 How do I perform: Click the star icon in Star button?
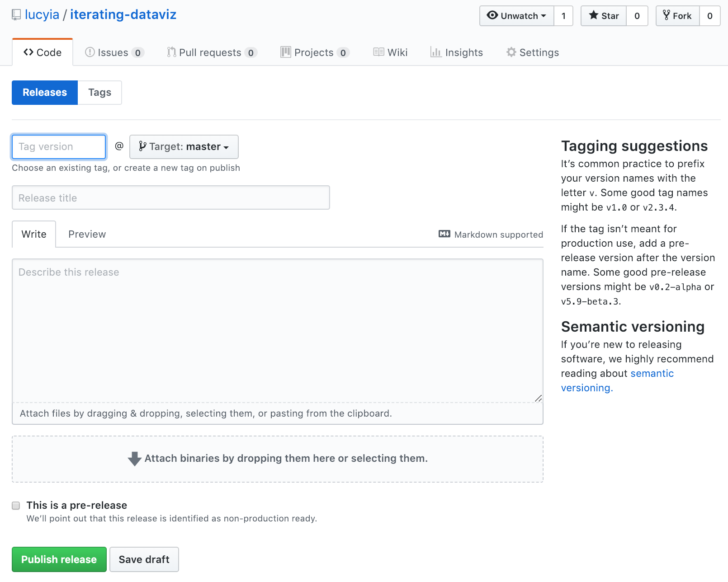594,15
